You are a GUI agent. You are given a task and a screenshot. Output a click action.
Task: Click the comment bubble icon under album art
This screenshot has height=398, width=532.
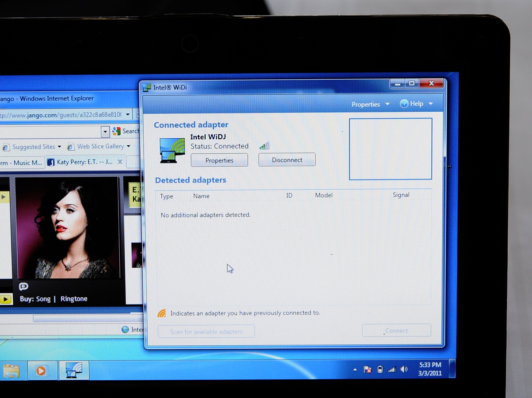[23, 287]
